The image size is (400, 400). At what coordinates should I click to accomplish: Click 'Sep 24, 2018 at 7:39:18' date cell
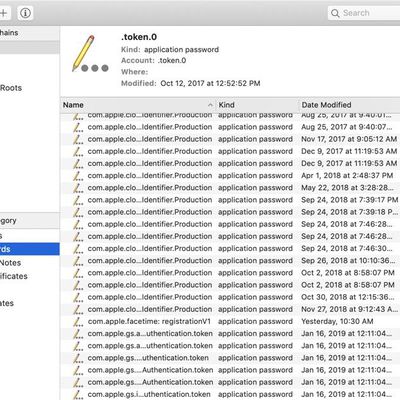pyautogui.click(x=350, y=212)
